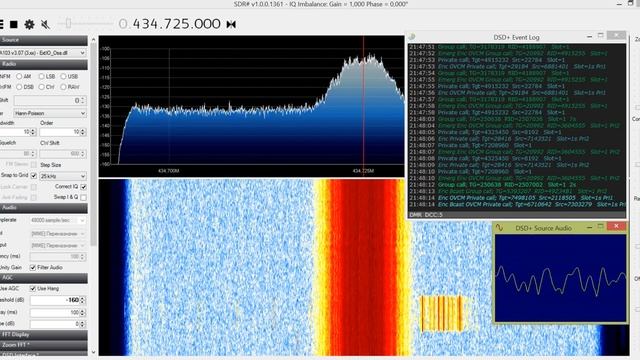The image size is (640, 360).
Task: Collapse the Source panel header
Action: pos(43,40)
